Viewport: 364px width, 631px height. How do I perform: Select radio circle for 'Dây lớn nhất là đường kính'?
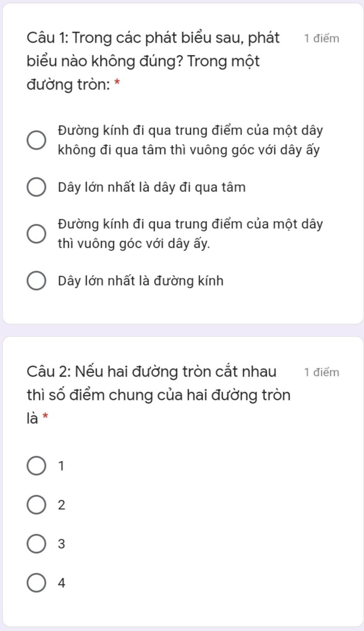point(36,281)
